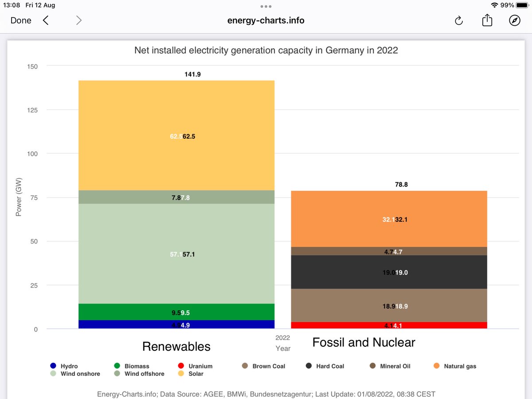Select the Wind onshore 57.1 bar segment

pos(176,254)
